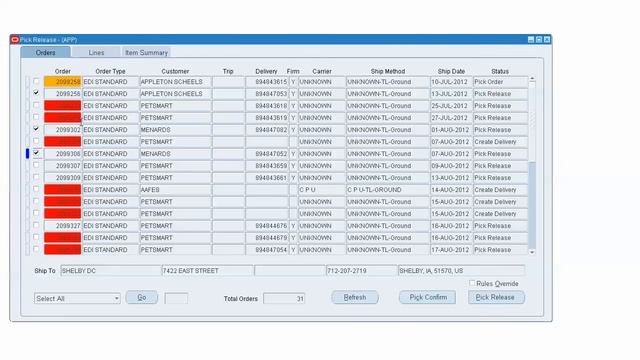Image resolution: width=640 pixels, height=360 pixels.
Task: Tick the checkbox for order 2099307
Action: click(x=36, y=165)
